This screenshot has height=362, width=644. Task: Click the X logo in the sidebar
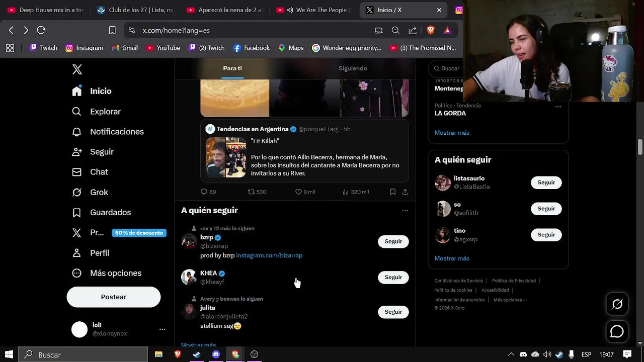point(77,69)
